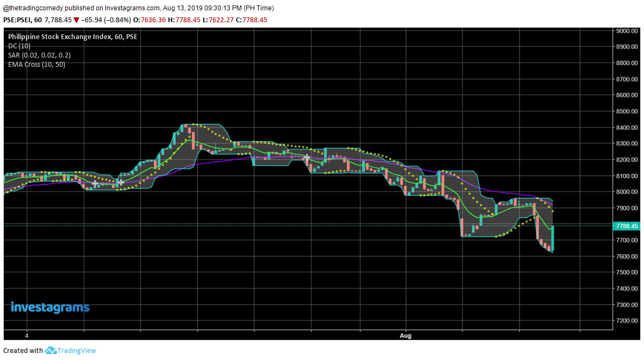This screenshot has height=360, width=644.
Task: Click the Philippine Stock Exchange Index title
Action: (x=73, y=36)
